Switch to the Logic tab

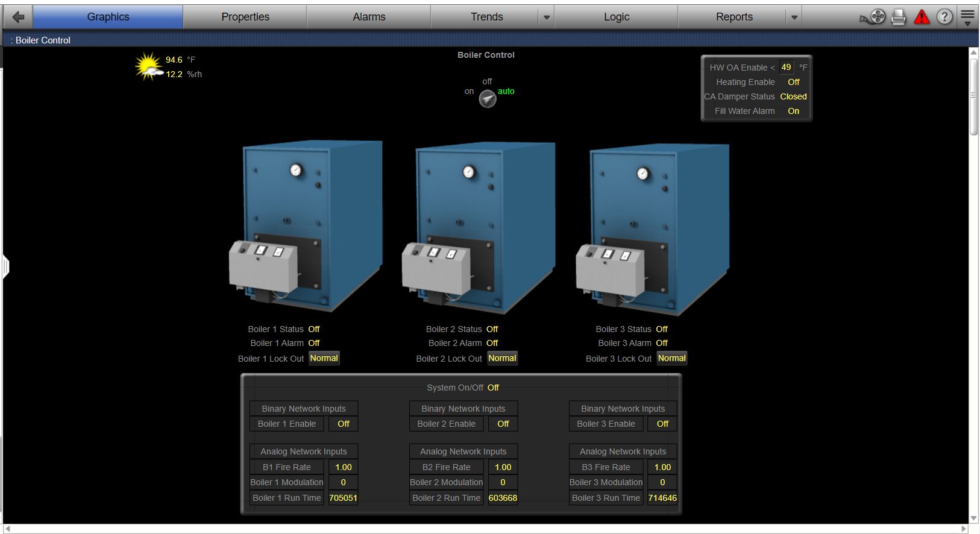pyautogui.click(x=616, y=17)
